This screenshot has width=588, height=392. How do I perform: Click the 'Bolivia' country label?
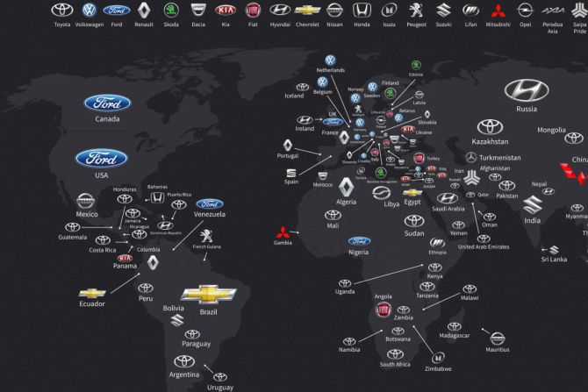pyautogui.click(x=173, y=308)
